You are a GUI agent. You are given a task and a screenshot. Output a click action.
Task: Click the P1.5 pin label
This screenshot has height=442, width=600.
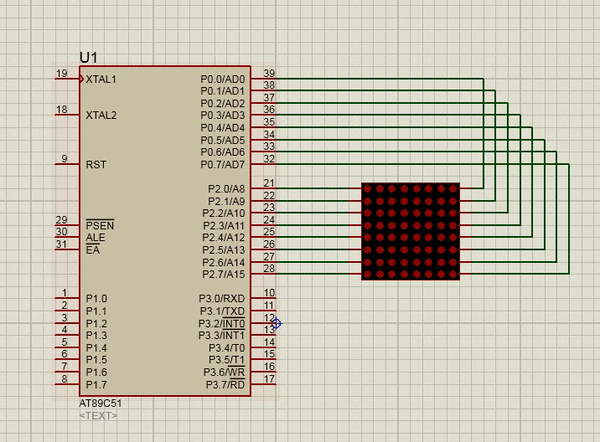point(96,360)
